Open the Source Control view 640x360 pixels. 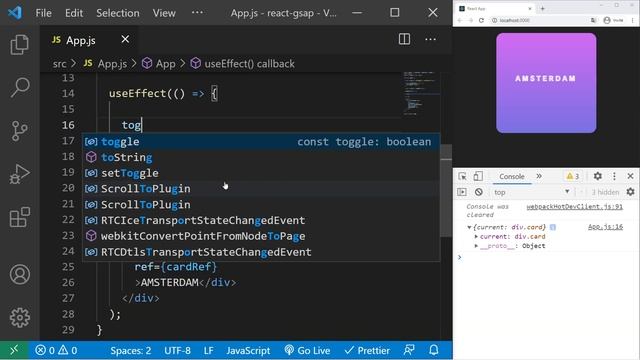20,131
